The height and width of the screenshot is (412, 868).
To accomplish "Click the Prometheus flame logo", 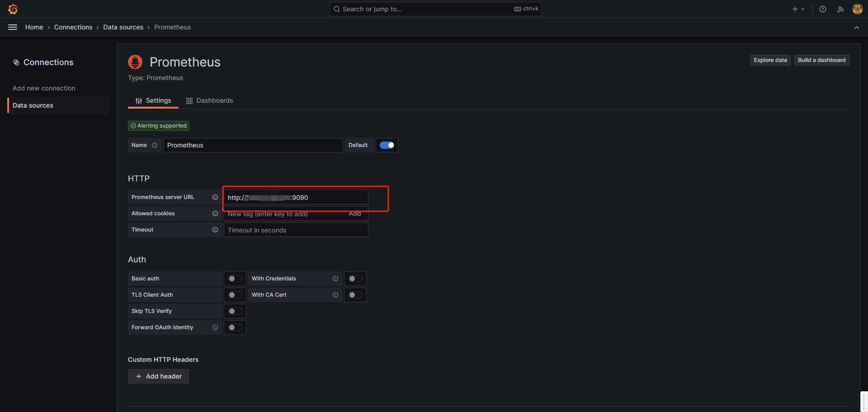I will 135,62.
